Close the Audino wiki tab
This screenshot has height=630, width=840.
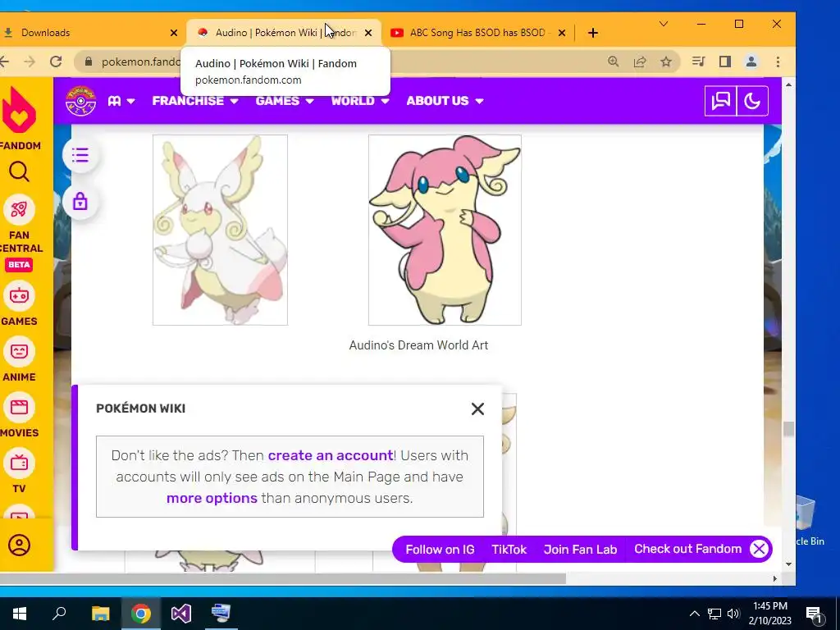pyautogui.click(x=368, y=33)
